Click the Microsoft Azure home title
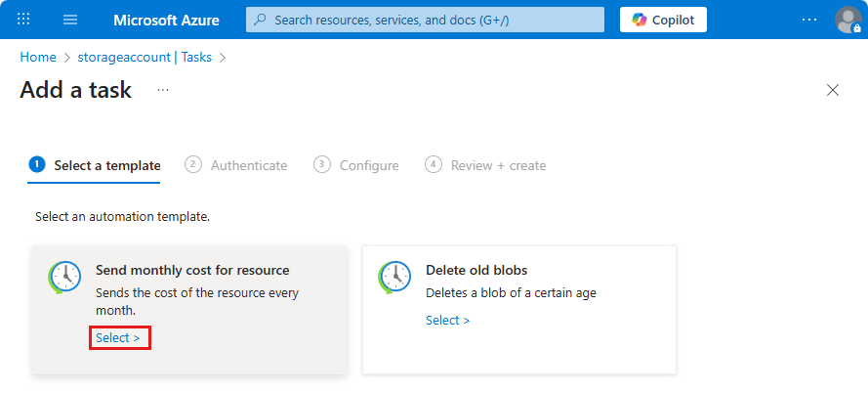868x393 pixels. click(x=166, y=21)
